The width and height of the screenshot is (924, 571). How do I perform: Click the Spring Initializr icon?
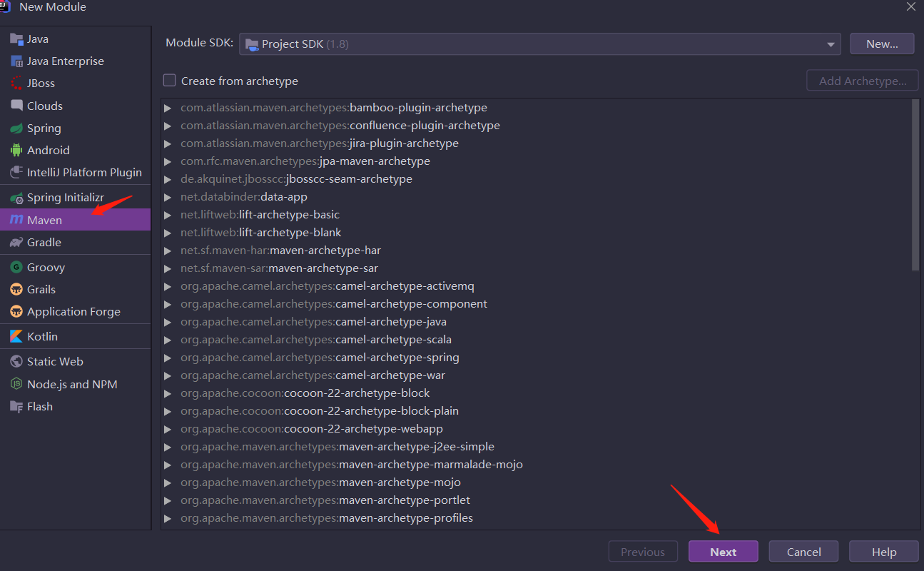[x=16, y=198]
